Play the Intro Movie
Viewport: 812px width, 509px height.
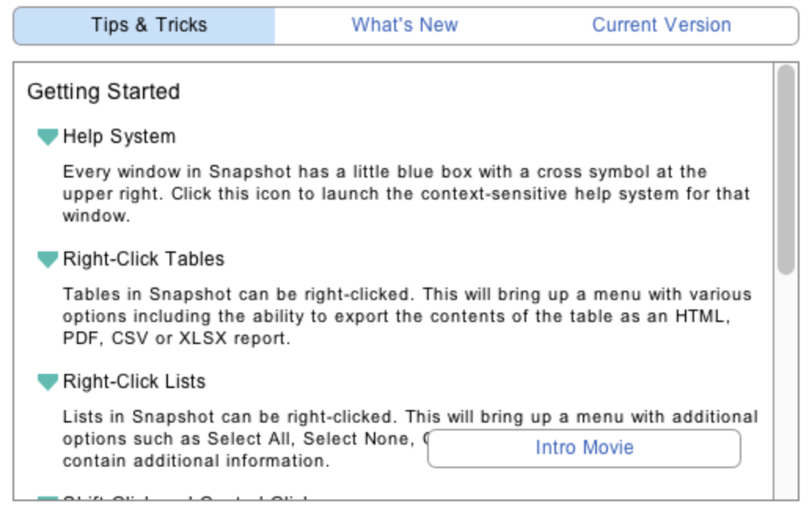click(x=583, y=448)
